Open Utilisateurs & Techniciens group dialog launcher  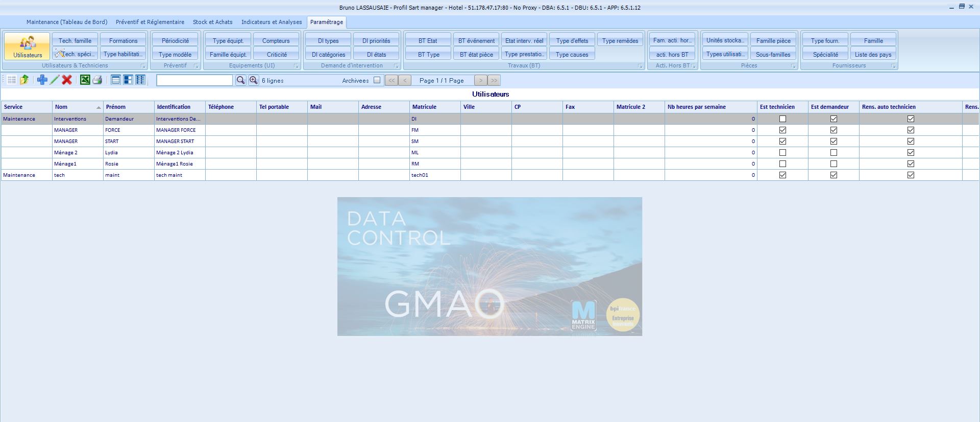pyautogui.click(x=143, y=66)
